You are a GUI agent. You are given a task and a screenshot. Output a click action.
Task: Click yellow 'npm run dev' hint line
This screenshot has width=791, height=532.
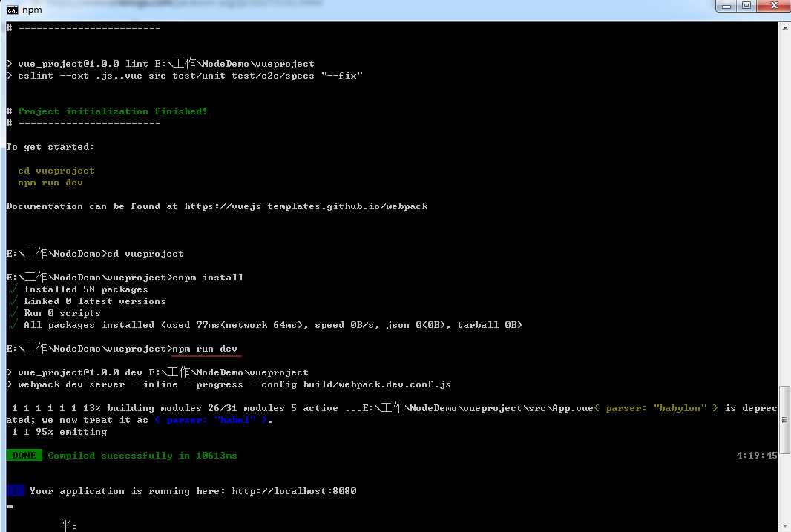[50, 183]
